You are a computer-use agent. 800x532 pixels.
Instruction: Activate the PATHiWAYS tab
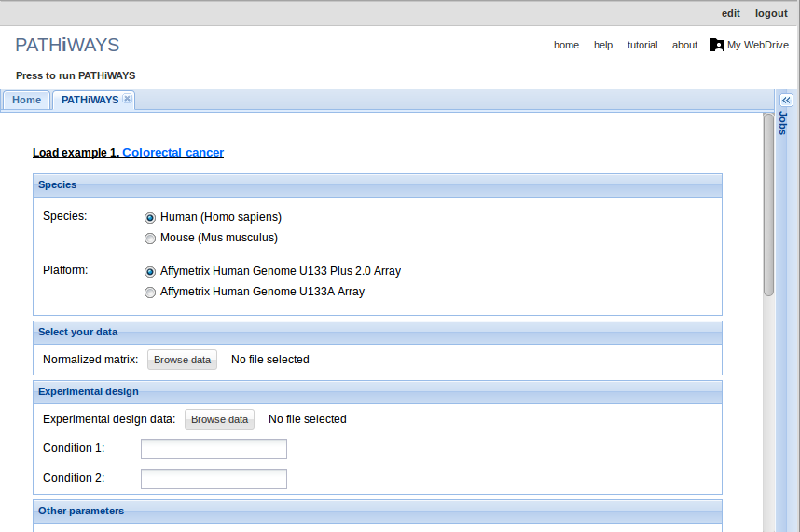(90, 100)
